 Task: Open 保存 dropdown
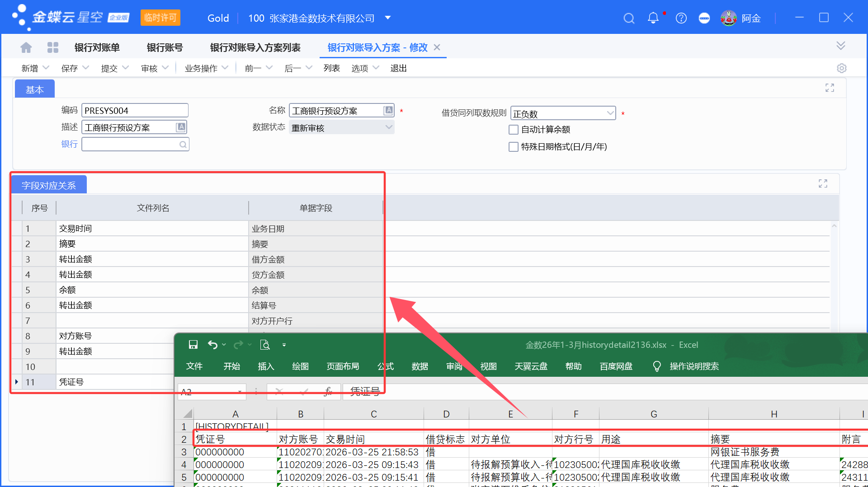85,68
